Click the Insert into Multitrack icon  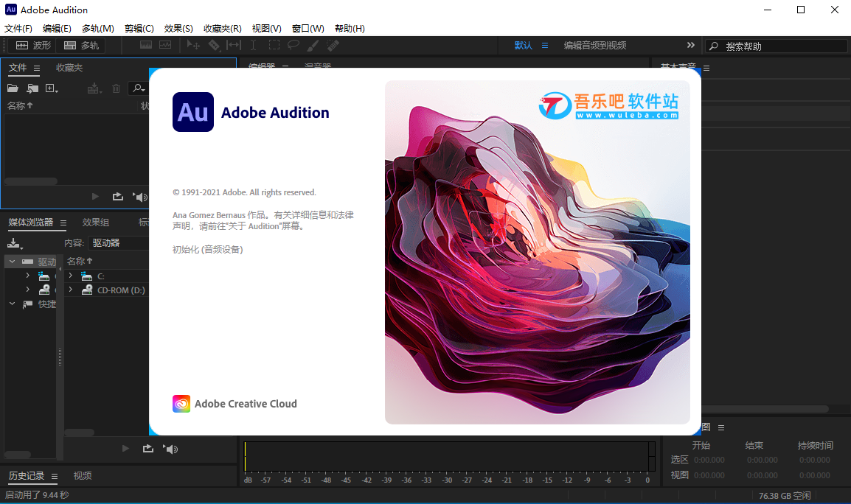pyautogui.click(x=94, y=88)
